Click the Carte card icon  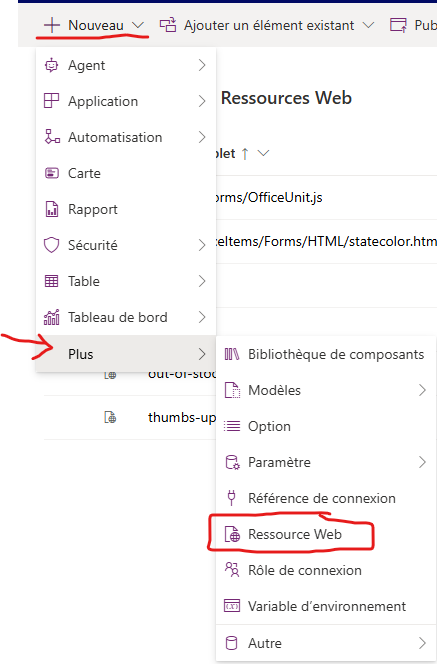52,173
